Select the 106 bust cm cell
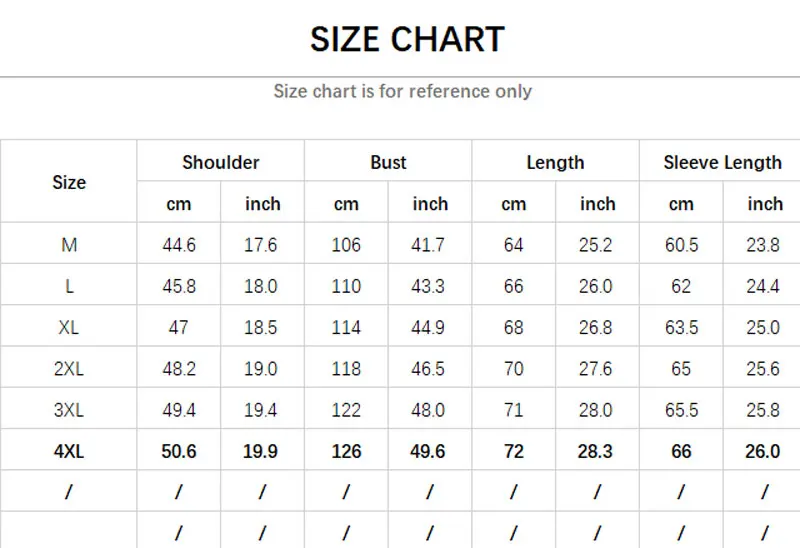This screenshot has height=548, width=800. pyautogui.click(x=346, y=245)
